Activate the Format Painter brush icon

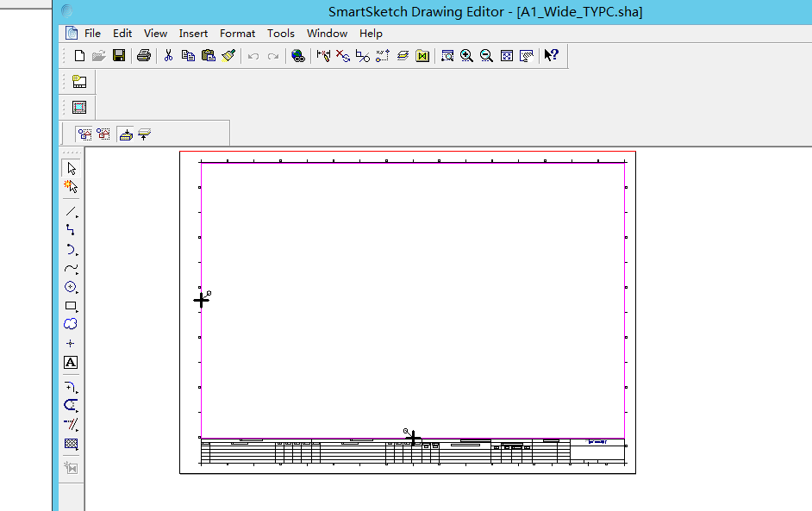click(x=228, y=55)
